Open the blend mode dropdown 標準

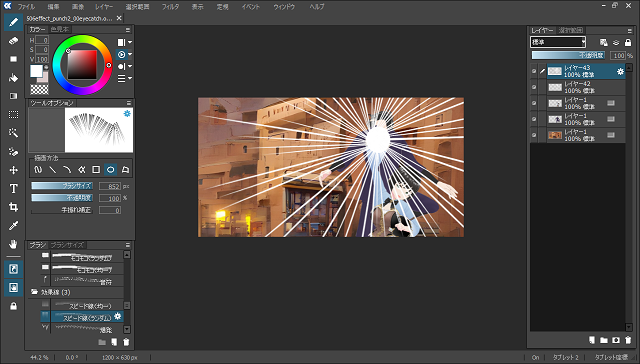558,42
